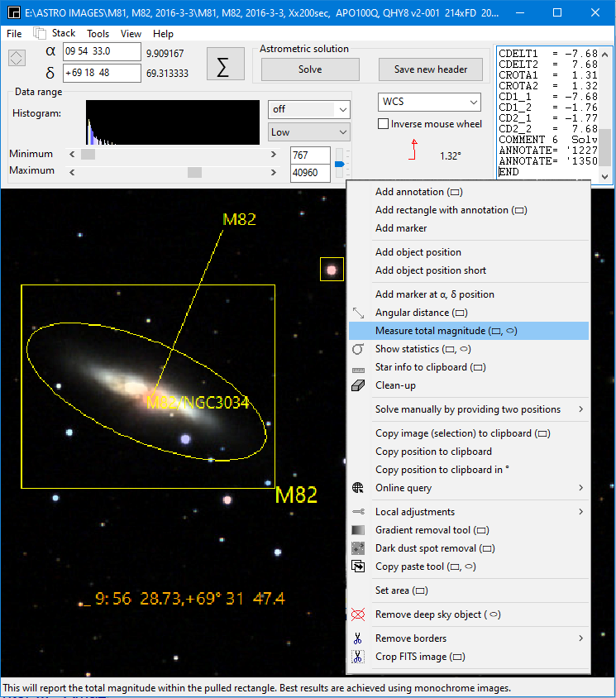Click the M82/NGC3034 annotation label on image
Viewport: 616px width, 698px height.
(198, 403)
